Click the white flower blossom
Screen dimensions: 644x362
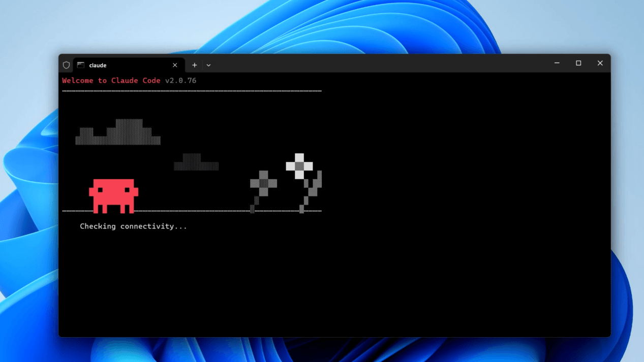(x=299, y=166)
